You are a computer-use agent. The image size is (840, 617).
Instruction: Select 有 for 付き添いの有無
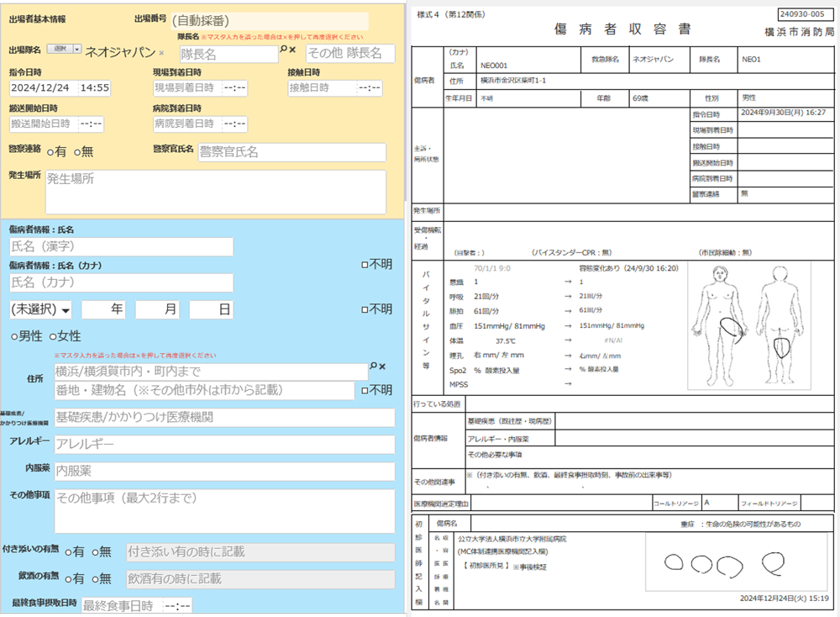point(69,553)
